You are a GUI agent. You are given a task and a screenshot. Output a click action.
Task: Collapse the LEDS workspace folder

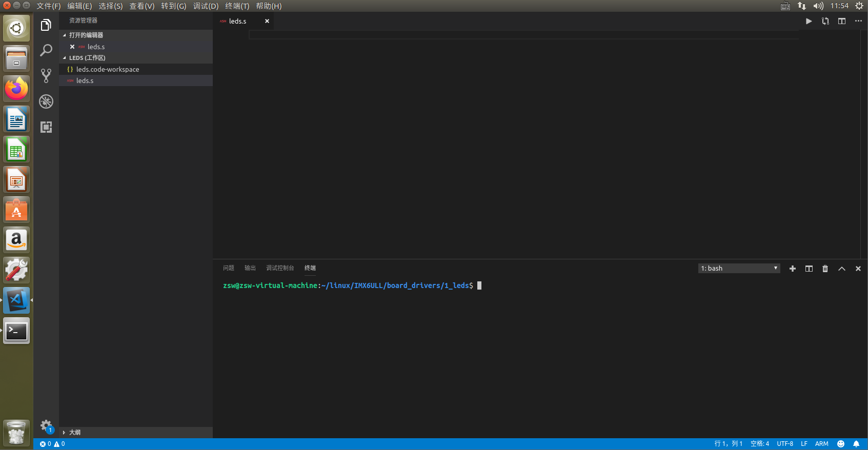click(x=136, y=58)
